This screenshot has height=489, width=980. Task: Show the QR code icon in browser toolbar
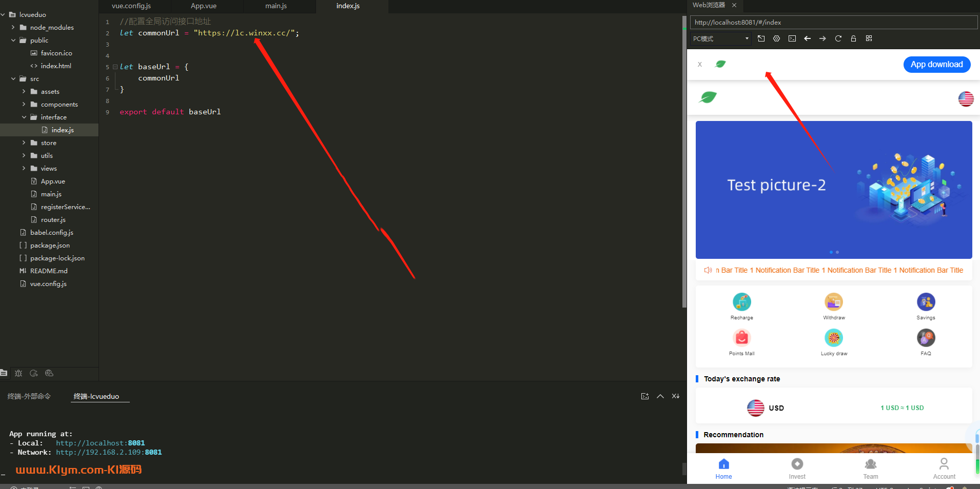869,38
